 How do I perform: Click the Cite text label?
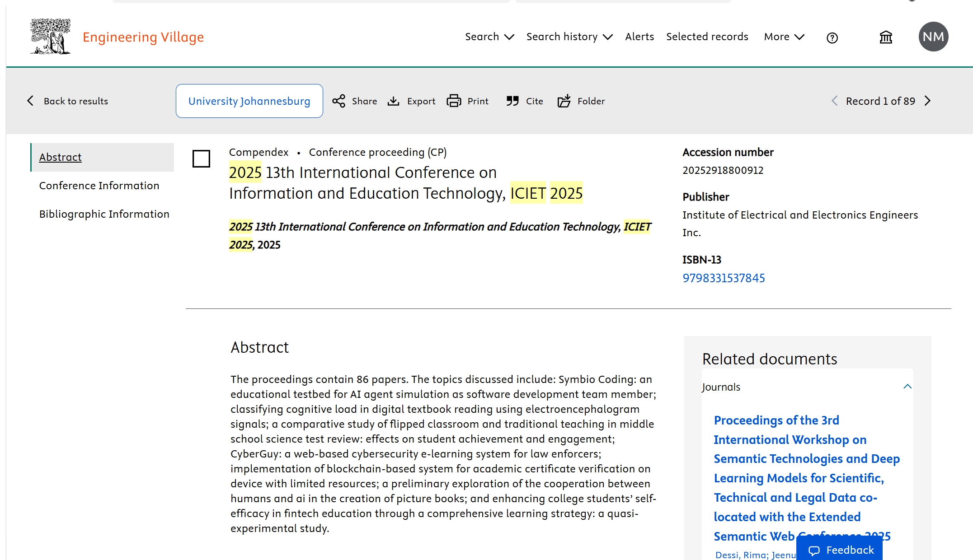[534, 101]
